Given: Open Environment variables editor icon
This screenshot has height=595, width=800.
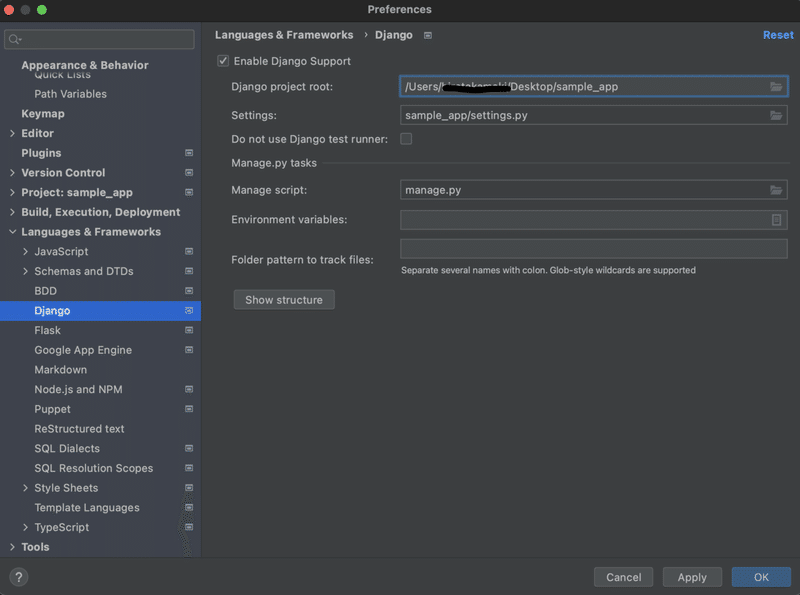Looking at the screenshot, I should coord(776,220).
